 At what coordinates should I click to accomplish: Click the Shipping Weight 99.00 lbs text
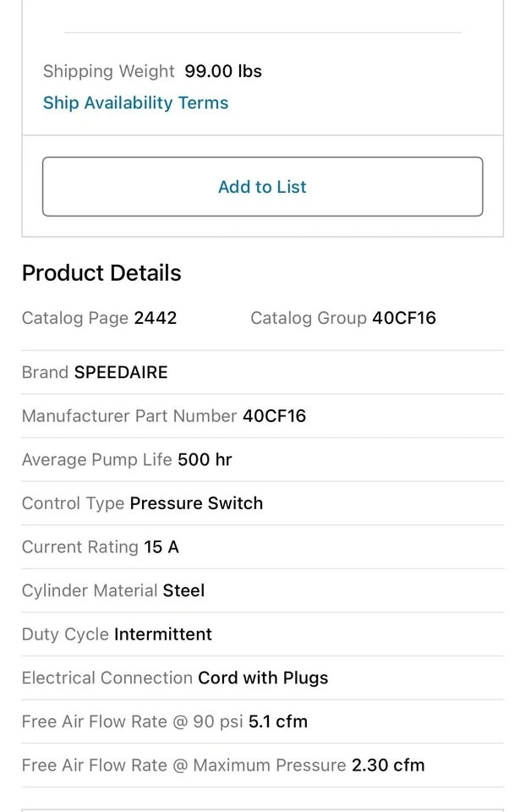click(152, 71)
